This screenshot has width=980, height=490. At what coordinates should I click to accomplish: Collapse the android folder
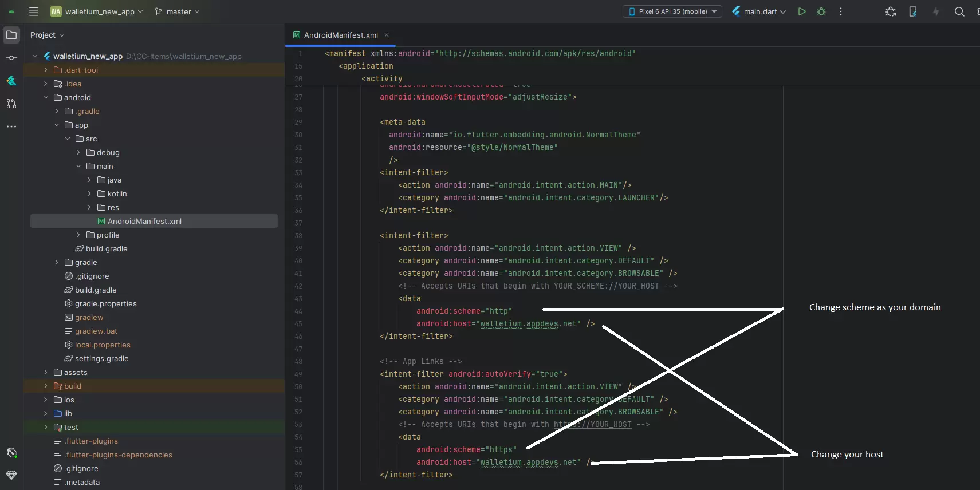46,97
